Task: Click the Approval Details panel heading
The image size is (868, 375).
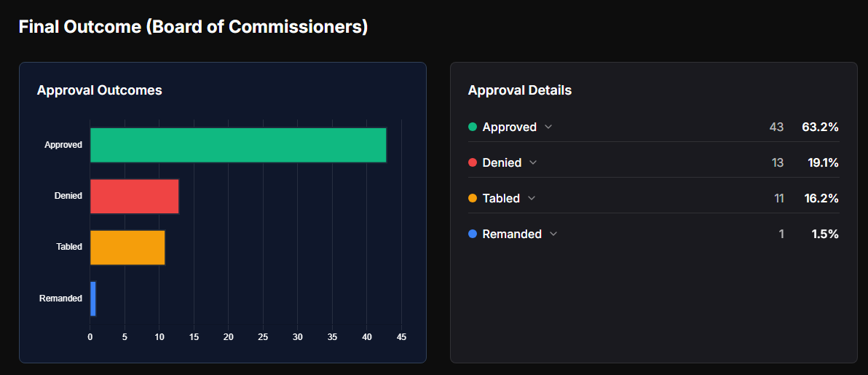Action: tap(519, 90)
